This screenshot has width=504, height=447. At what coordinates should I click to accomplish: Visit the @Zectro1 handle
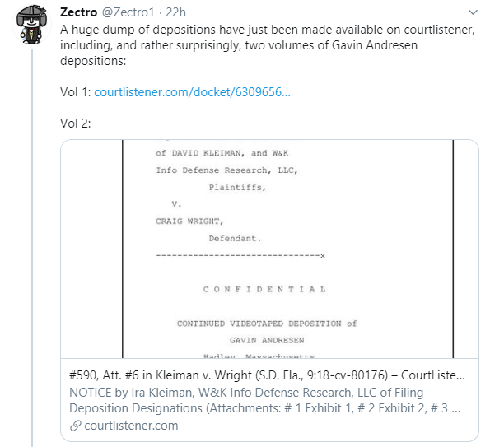point(128,12)
